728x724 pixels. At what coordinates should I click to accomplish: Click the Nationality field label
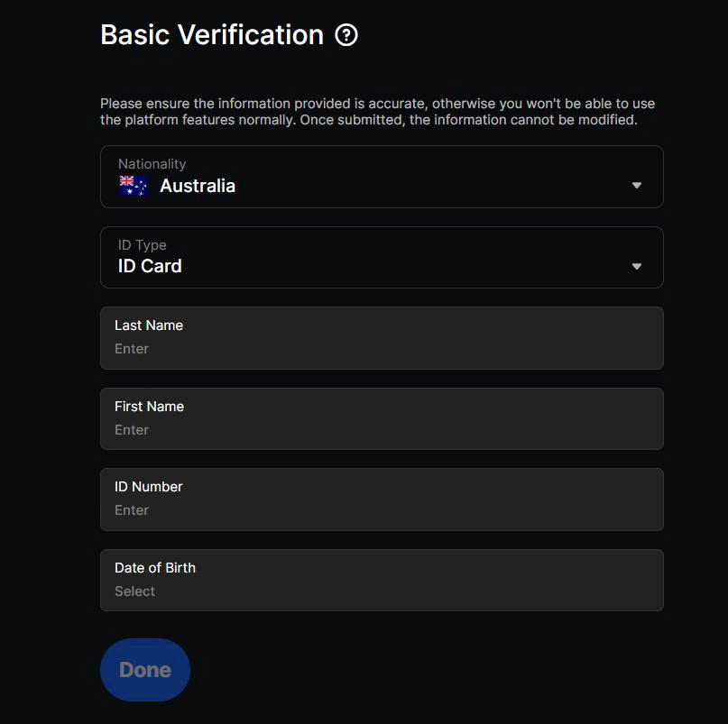(152, 164)
